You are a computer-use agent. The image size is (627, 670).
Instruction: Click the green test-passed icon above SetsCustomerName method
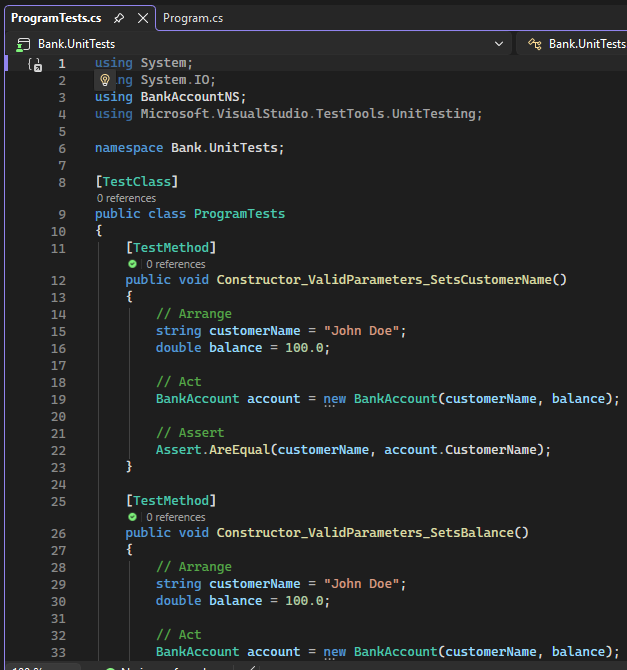click(x=132, y=264)
